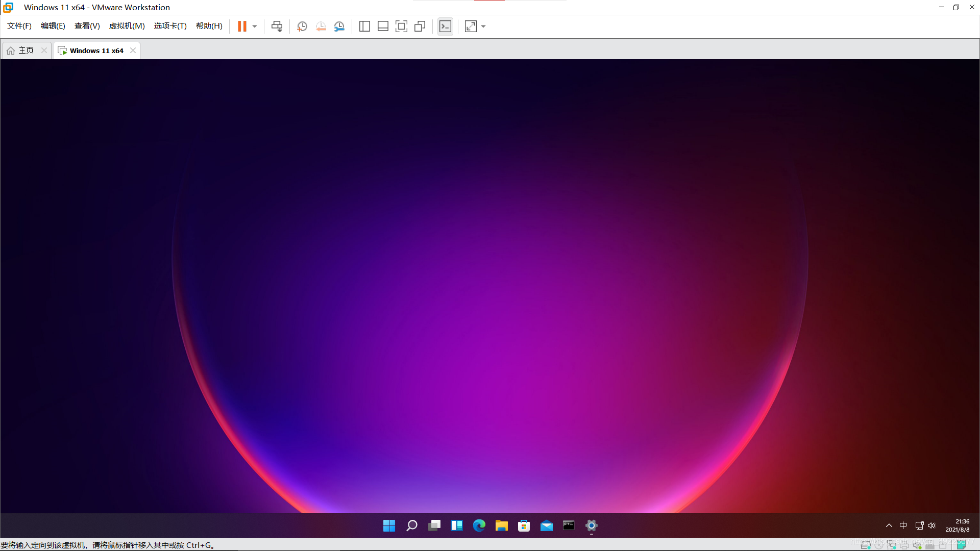Click the Ctrl+G input hint status text
The width and height of the screenshot is (980, 551).
(108, 545)
